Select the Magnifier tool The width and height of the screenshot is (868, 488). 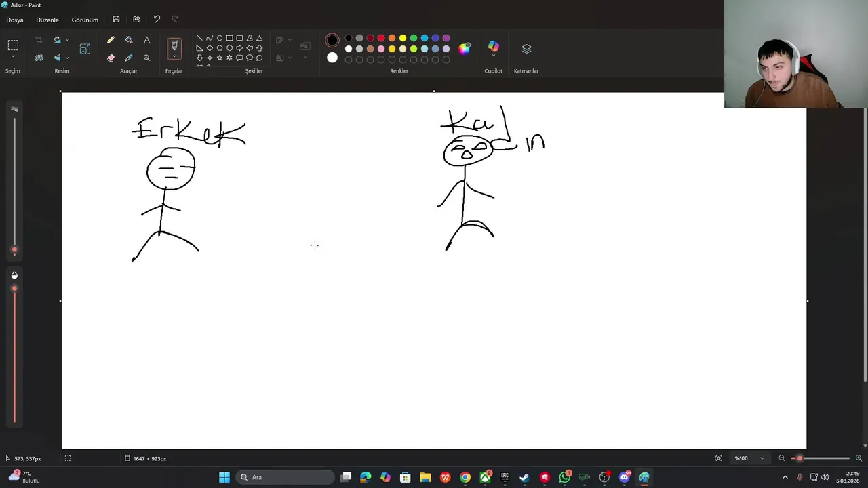(x=146, y=58)
